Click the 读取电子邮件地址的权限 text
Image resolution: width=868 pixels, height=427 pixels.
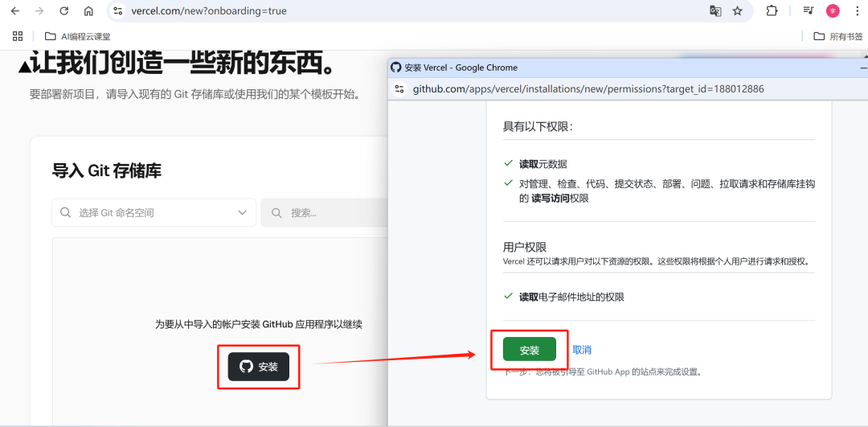coord(571,297)
